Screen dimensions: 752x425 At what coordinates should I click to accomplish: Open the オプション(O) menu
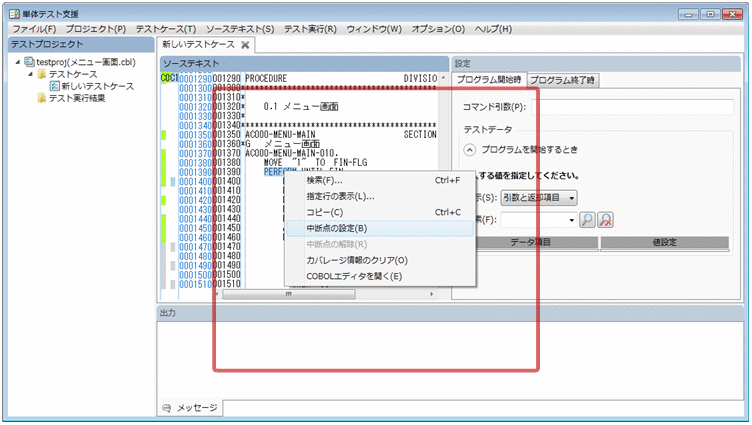pos(438,29)
